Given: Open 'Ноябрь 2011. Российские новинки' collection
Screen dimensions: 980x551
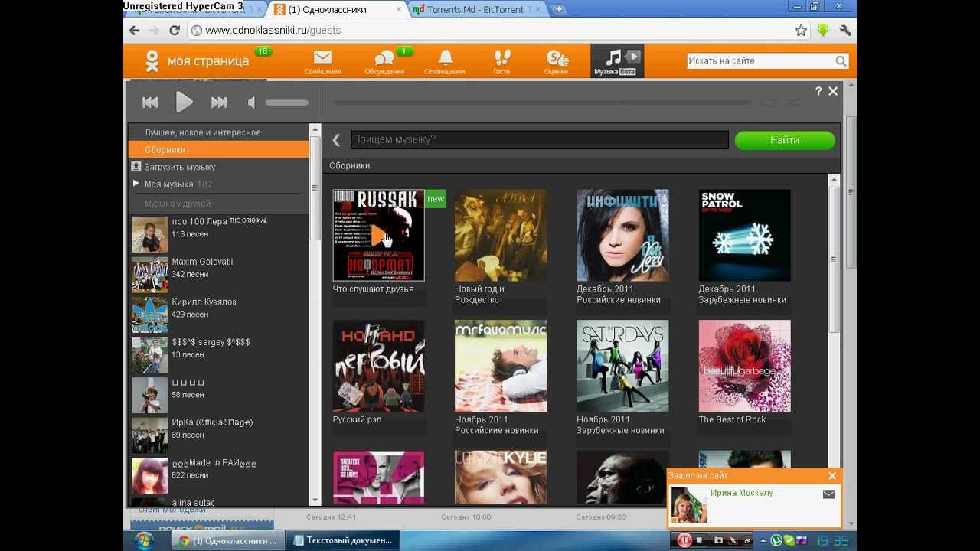Looking at the screenshot, I should tap(501, 366).
